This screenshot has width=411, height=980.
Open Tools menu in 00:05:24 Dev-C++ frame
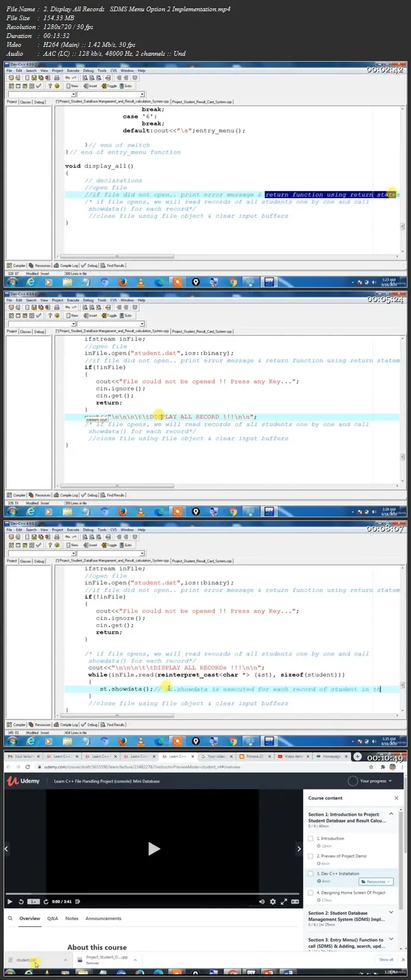102,300
